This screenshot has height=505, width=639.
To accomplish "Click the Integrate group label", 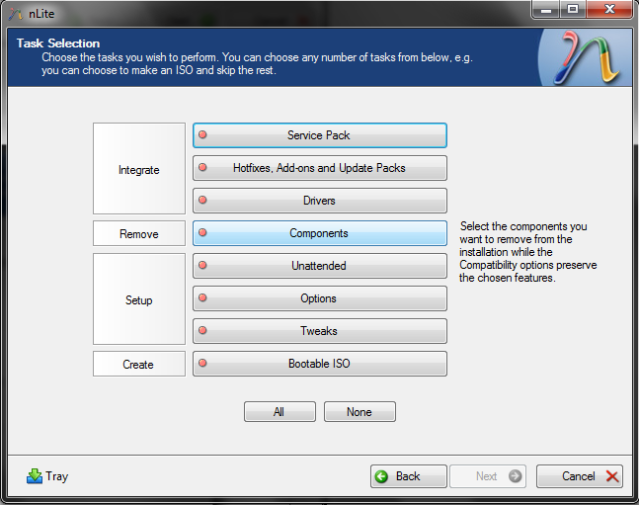I will coord(139,170).
